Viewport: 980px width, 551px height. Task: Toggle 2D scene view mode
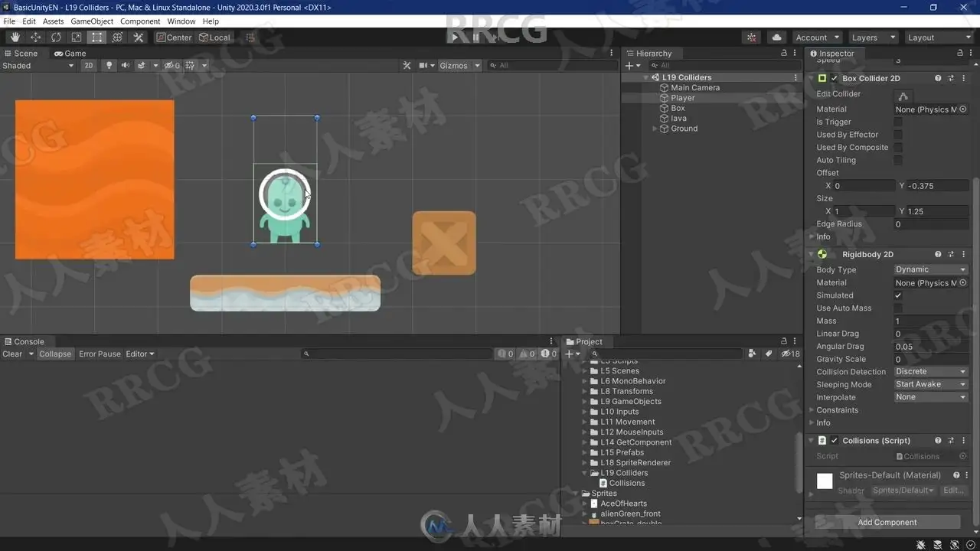tap(89, 66)
